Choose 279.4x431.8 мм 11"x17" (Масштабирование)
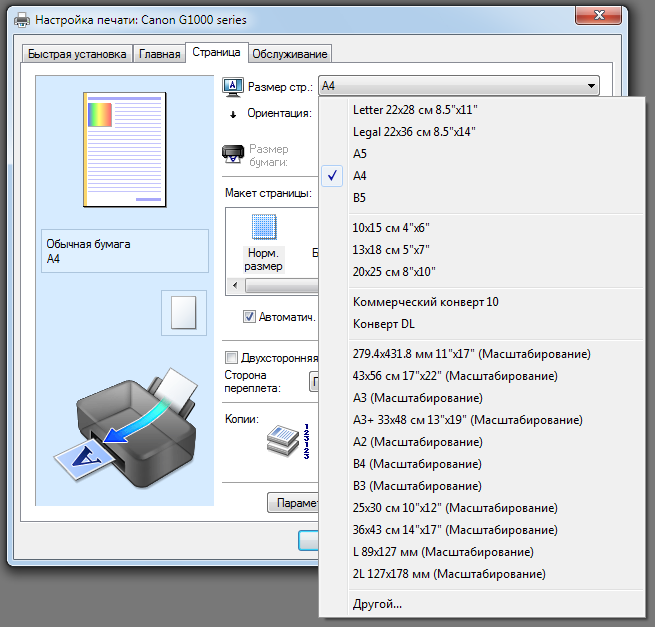The image size is (655, 627). coord(482,354)
